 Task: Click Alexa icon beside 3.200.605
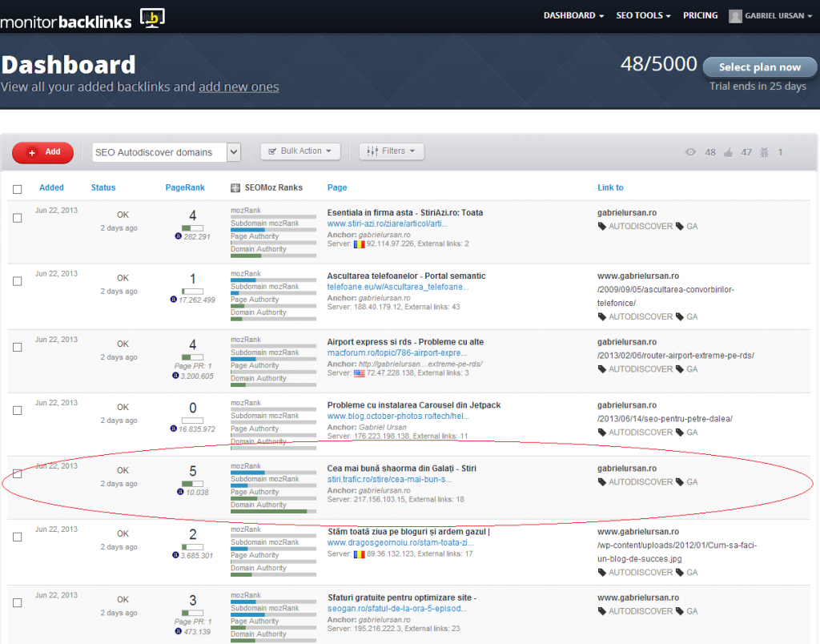[175, 376]
